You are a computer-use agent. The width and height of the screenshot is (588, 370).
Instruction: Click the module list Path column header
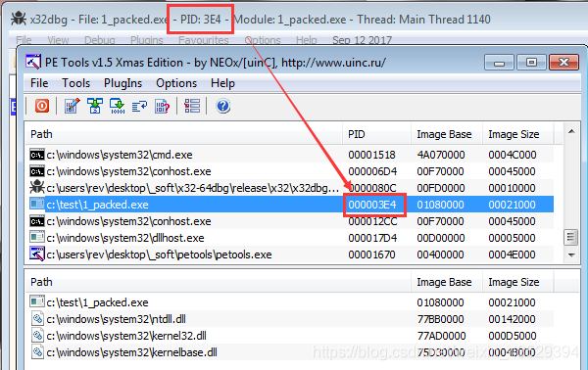tap(219, 282)
